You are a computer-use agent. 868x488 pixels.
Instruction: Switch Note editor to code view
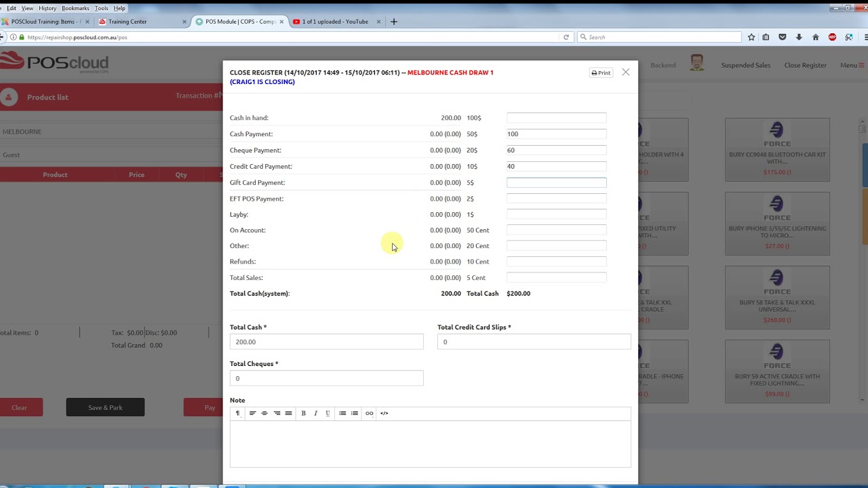384,413
